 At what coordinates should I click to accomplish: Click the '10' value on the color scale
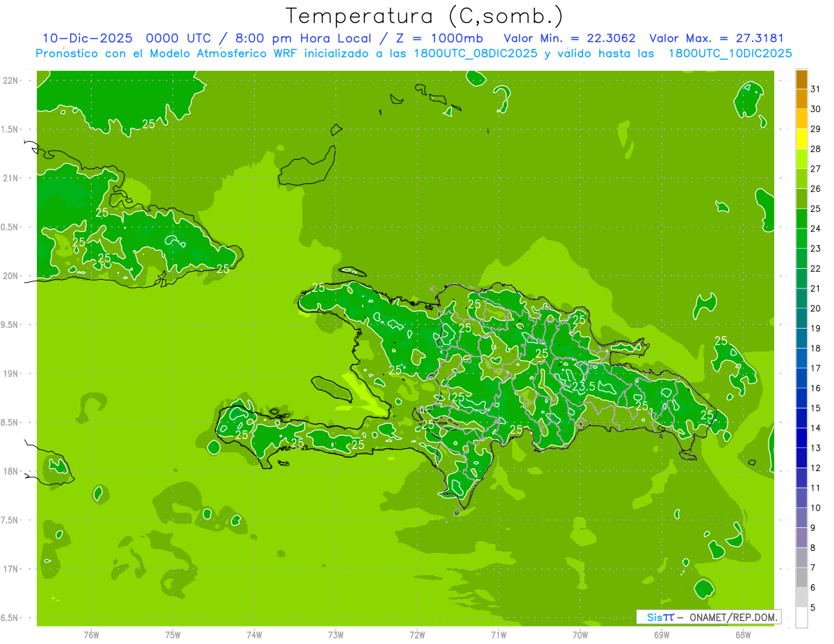[x=816, y=508]
